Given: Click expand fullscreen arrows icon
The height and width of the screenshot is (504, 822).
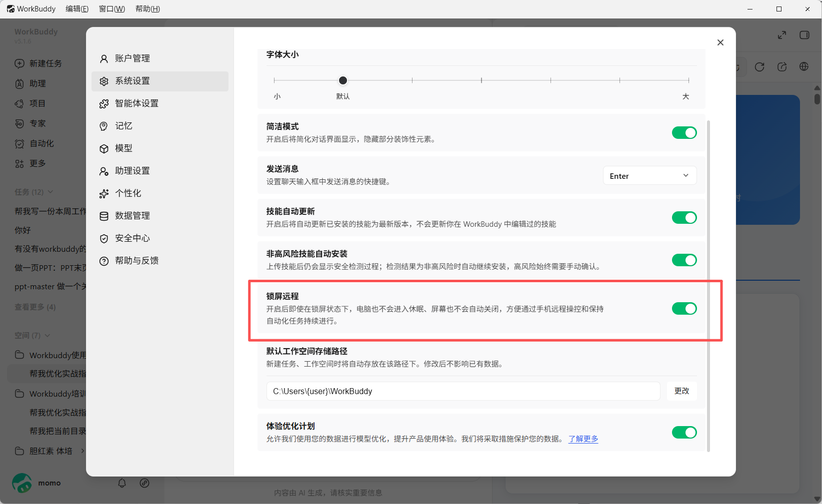Looking at the screenshot, I should click(x=782, y=35).
